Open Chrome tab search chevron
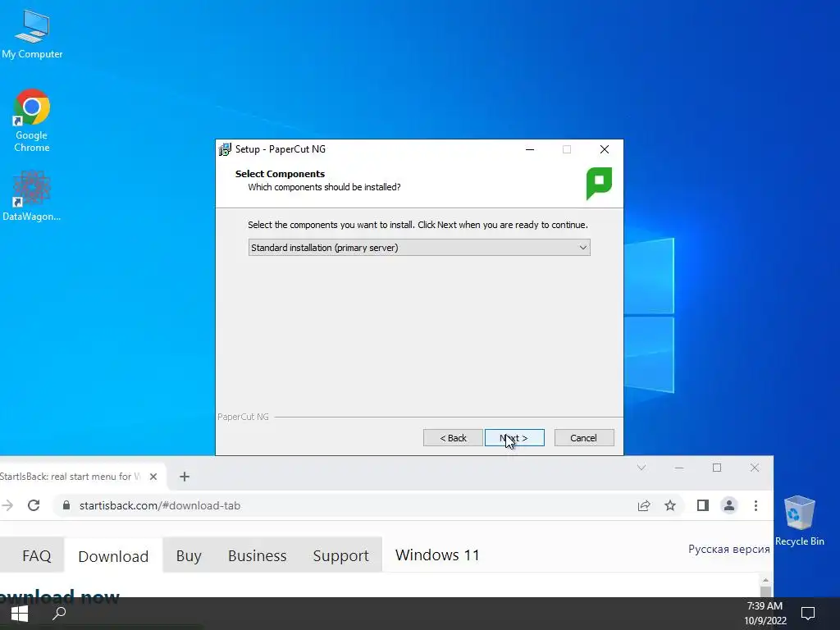This screenshot has height=630, width=840. [x=641, y=468]
